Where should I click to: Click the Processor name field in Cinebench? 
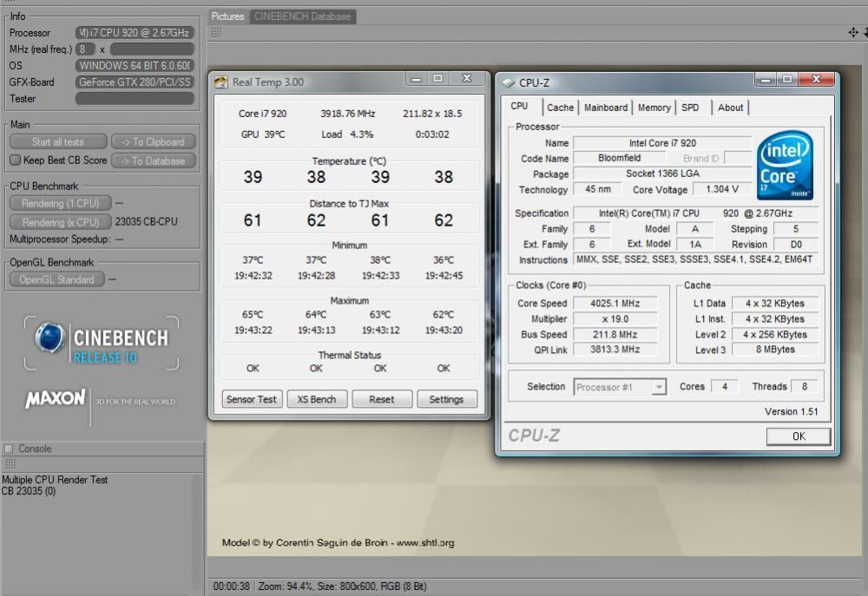pos(135,33)
